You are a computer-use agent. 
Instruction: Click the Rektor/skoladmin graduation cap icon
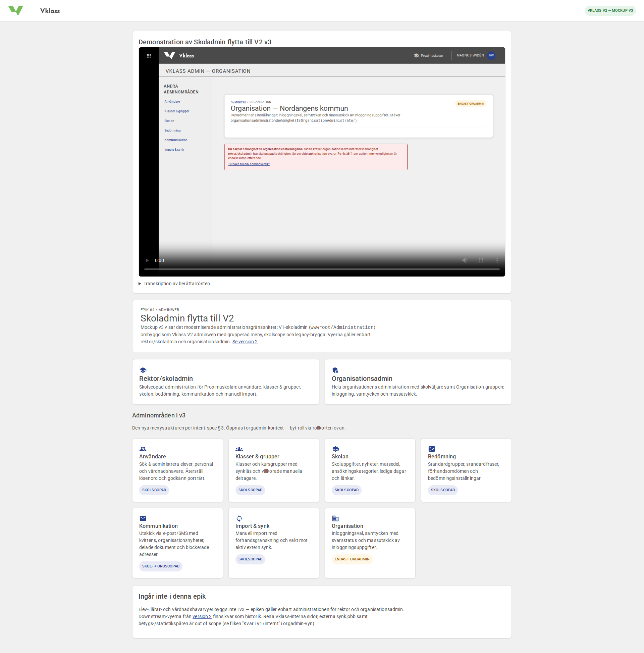tap(143, 370)
